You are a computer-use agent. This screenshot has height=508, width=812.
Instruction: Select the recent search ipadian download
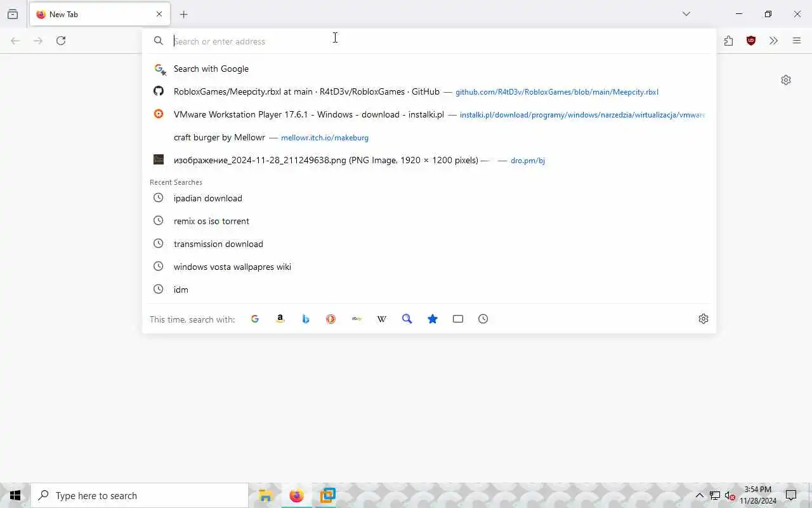click(429, 198)
